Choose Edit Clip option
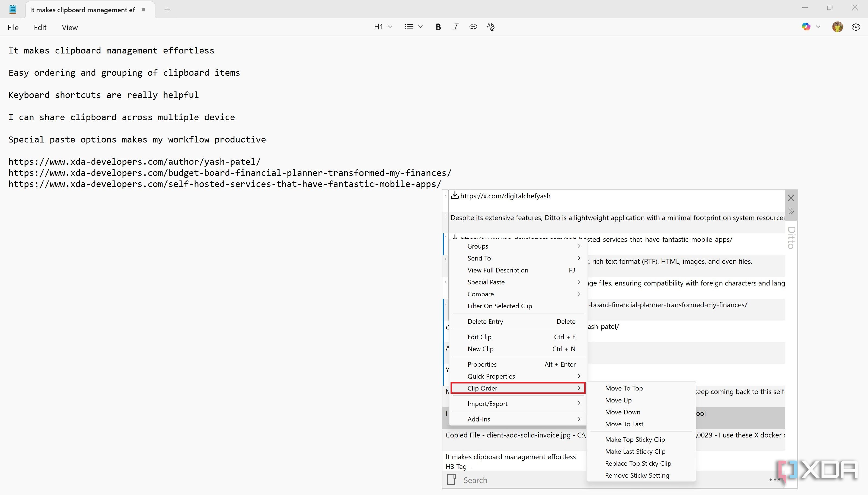The width and height of the screenshot is (868, 495). [x=518, y=337]
